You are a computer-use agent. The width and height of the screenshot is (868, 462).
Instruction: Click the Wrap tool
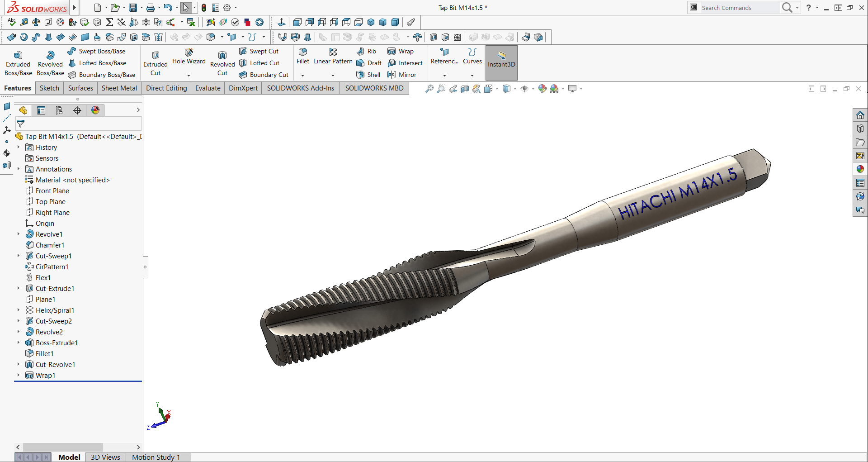(x=401, y=51)
